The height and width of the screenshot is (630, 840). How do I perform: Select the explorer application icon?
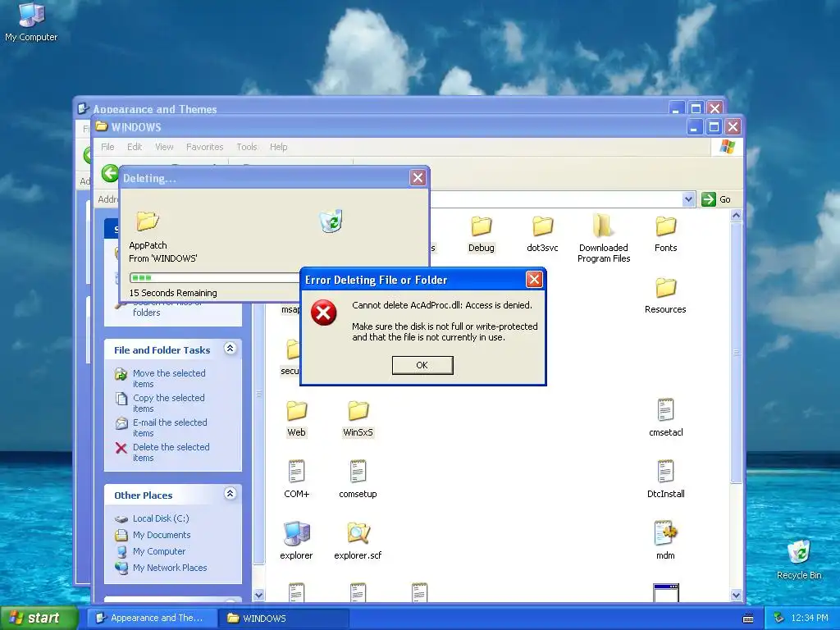pyautogui.click(x=296, y=533)
